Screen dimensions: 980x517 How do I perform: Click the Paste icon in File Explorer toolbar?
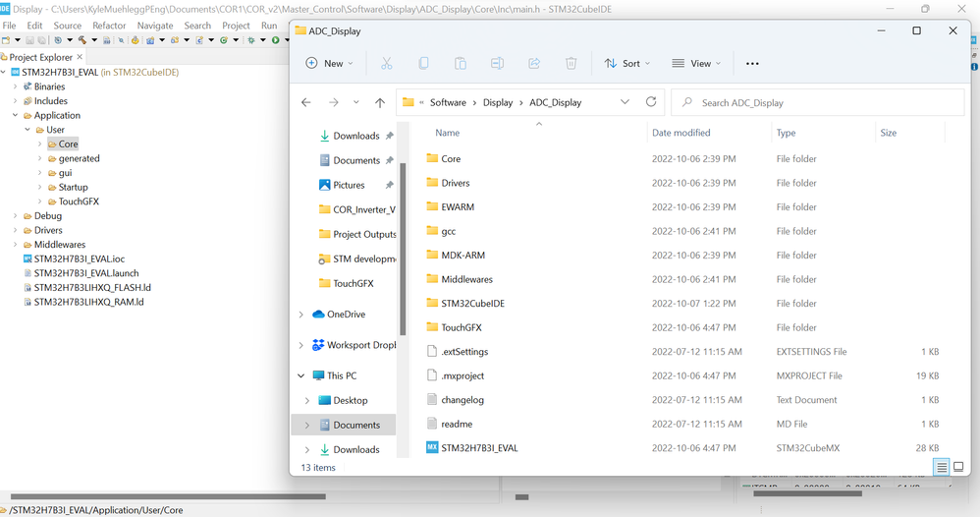(460, 63)
